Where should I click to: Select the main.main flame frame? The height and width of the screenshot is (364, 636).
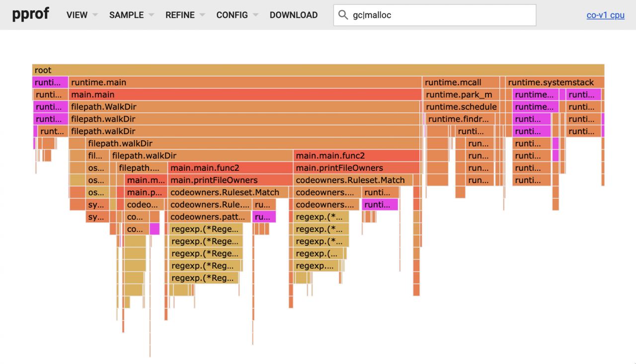pos(245,94)
